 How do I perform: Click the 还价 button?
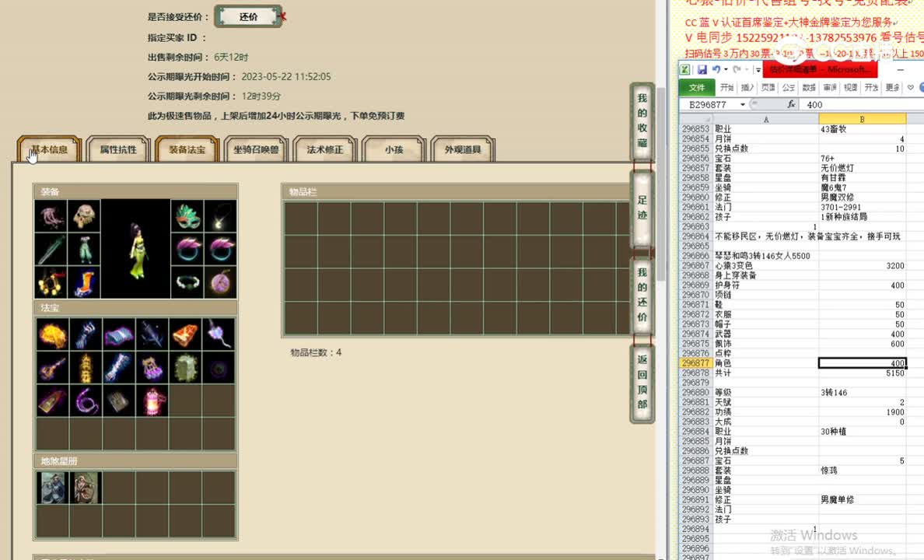point(247,16)
